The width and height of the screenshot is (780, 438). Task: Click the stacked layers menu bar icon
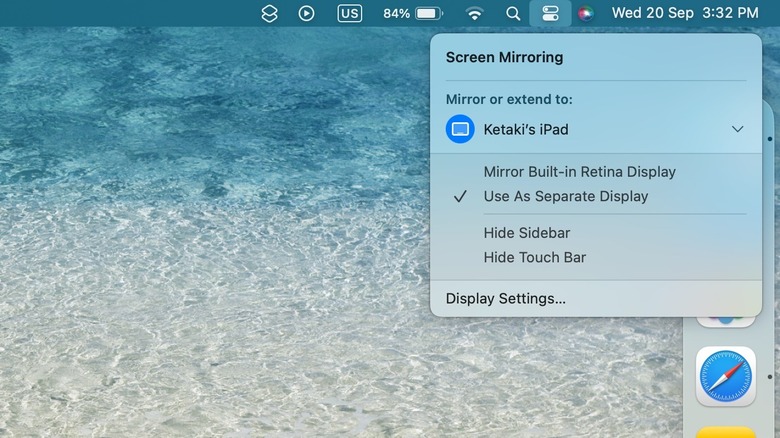[x=269, y=13]
